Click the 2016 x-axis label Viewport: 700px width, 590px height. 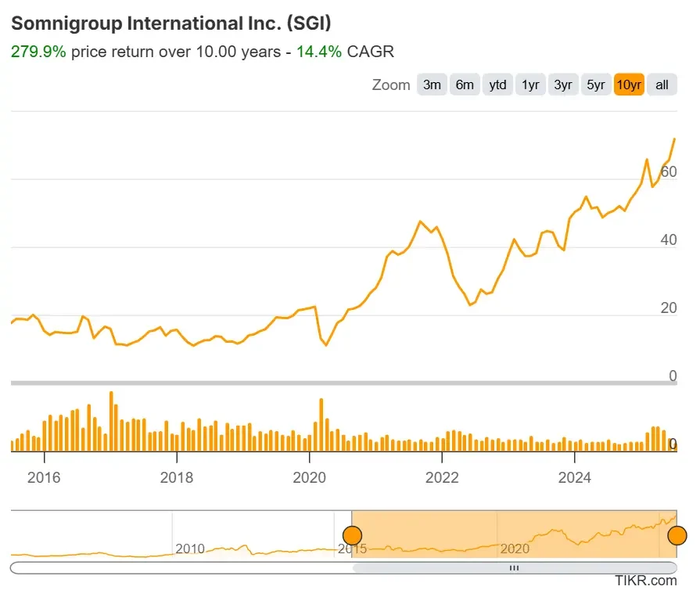click(44, 477)
